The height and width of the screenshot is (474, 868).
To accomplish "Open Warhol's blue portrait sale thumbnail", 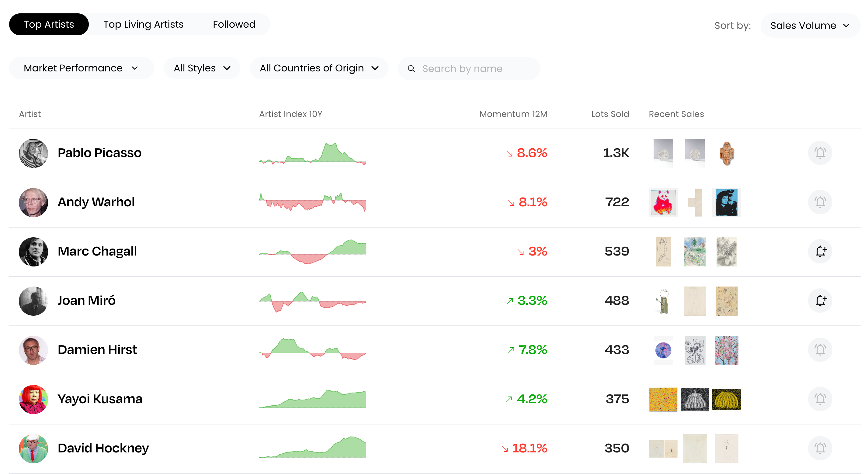I will [726, 202].
